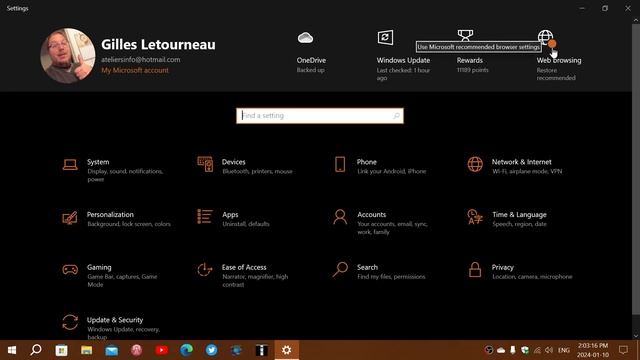The width and height of the screenshot is (640, 360).
Task: Open Accounts person icon
Action: pos(340,217)
